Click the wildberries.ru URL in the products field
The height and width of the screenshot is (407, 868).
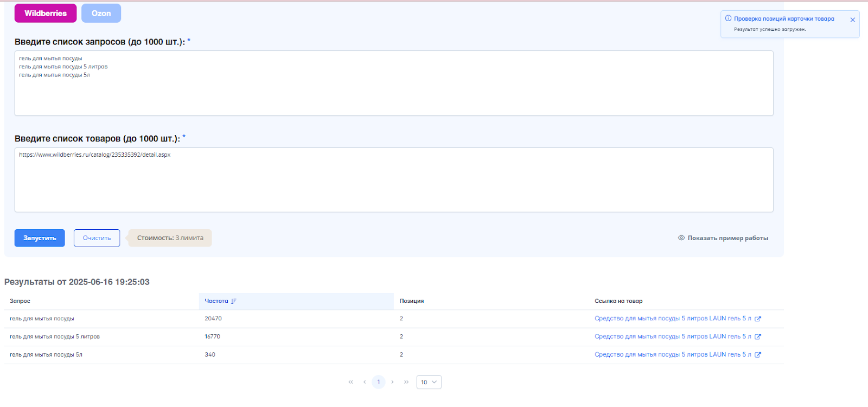pyautogui.click(x=95, y=154)
